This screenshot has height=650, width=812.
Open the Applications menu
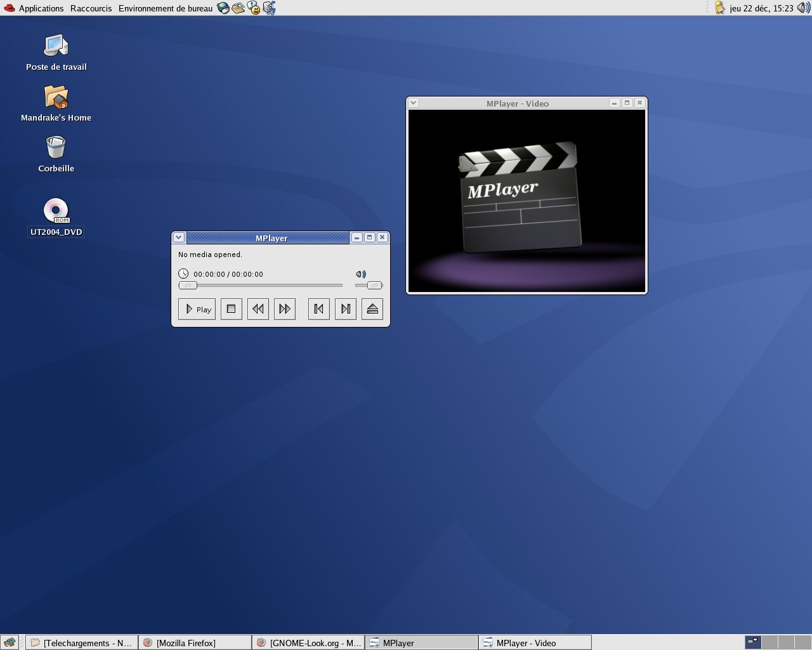click(41, 8)
